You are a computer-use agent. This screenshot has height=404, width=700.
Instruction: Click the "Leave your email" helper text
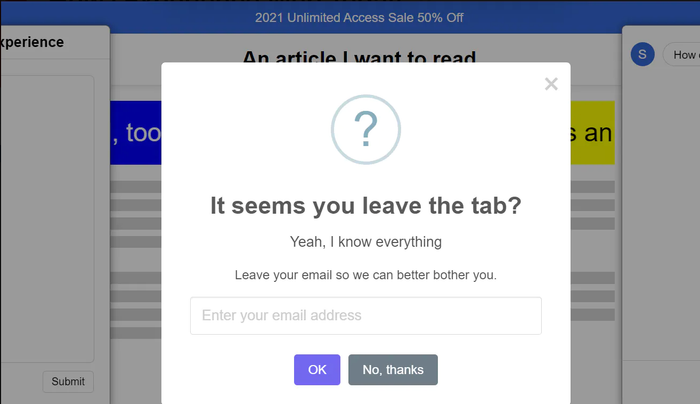click(366, 275)
